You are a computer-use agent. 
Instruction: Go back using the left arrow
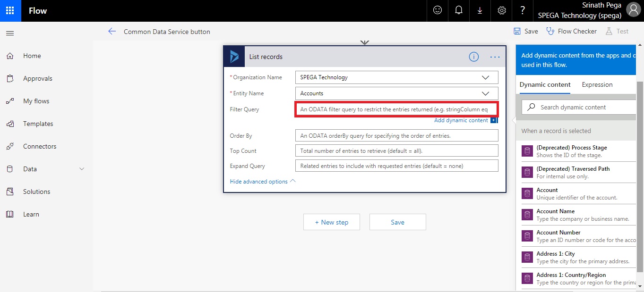coord(112,32)
